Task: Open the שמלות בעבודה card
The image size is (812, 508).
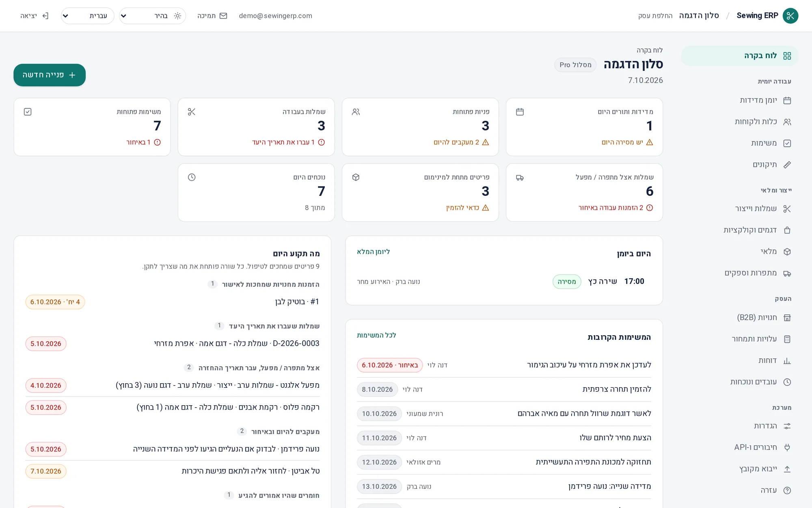Action: pyautogui.click(x=256, y=127)
